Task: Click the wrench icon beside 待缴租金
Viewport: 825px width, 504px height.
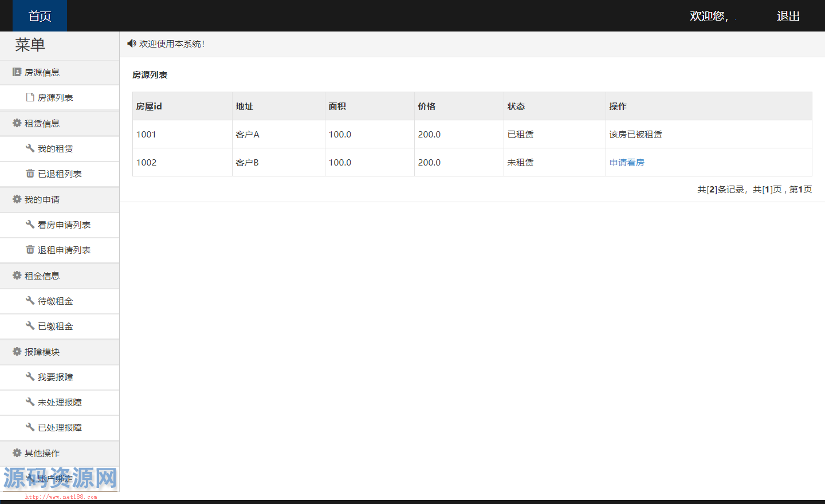Action: pos(30,301)
